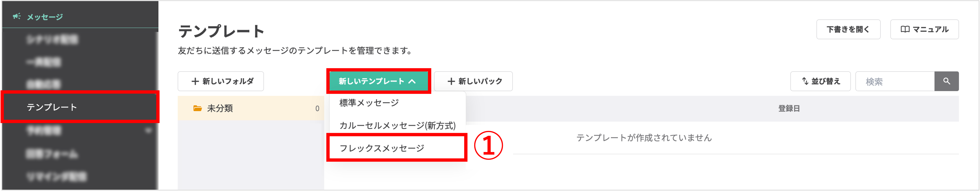Click the 登録日 column header

coord(789,109)
